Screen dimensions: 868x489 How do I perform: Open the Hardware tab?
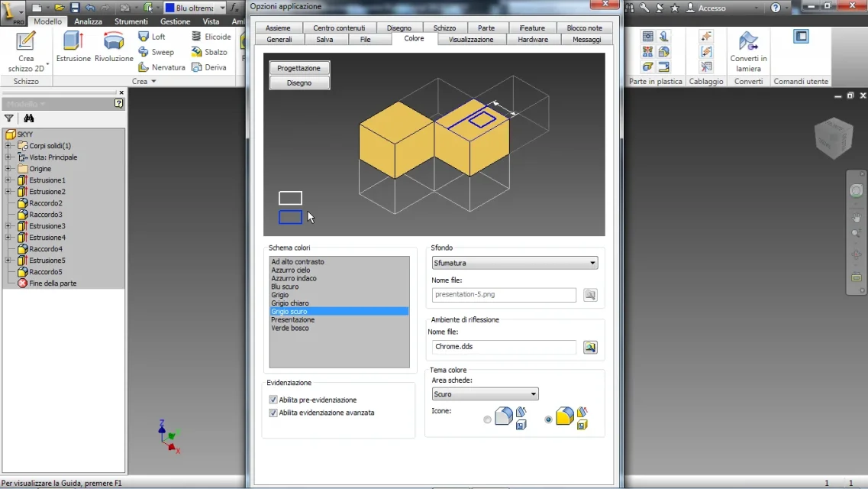pyautogui.click(x=533, y=39)
